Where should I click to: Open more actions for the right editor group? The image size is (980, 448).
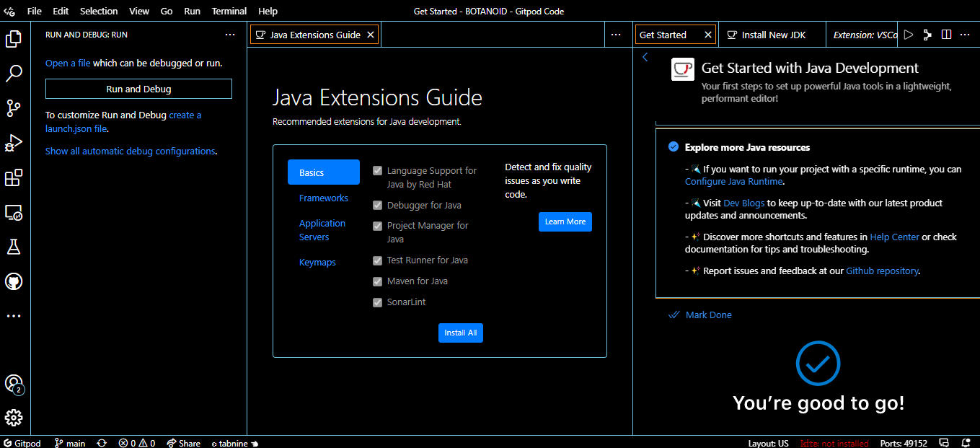pyautogui.click(x=966, y=35)
